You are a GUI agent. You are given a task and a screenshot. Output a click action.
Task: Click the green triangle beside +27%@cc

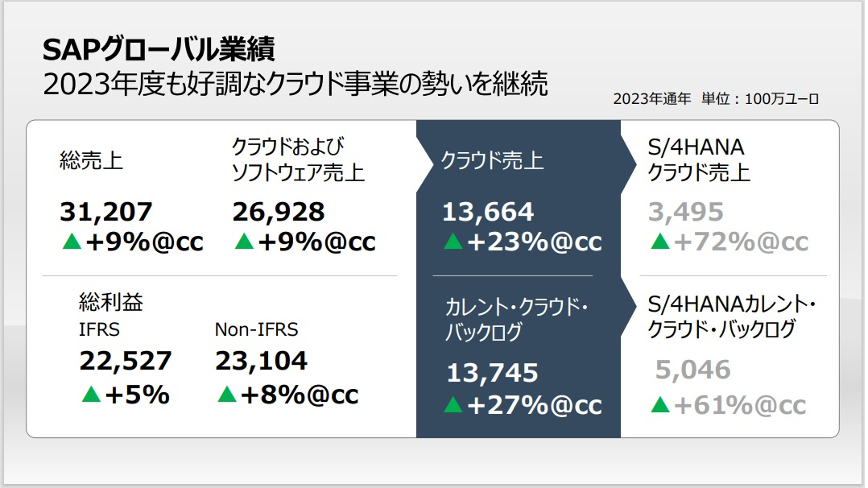[x=453, y=406]
